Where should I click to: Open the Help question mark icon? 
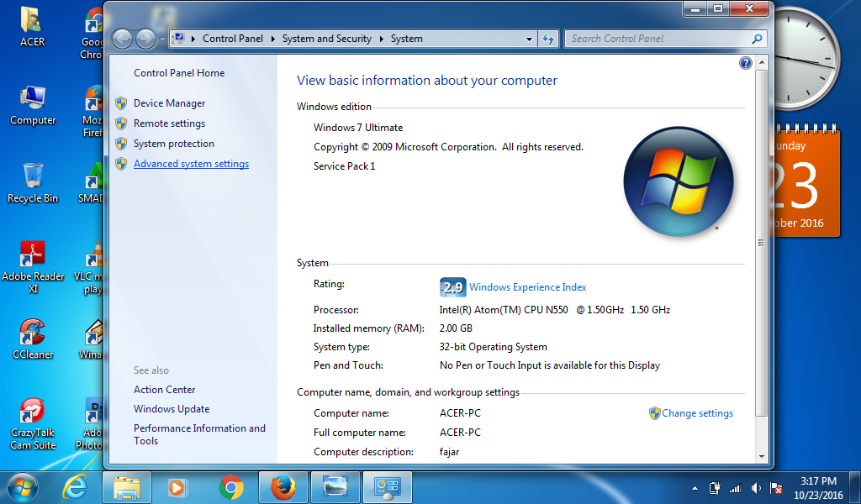[x=745, y=63]
